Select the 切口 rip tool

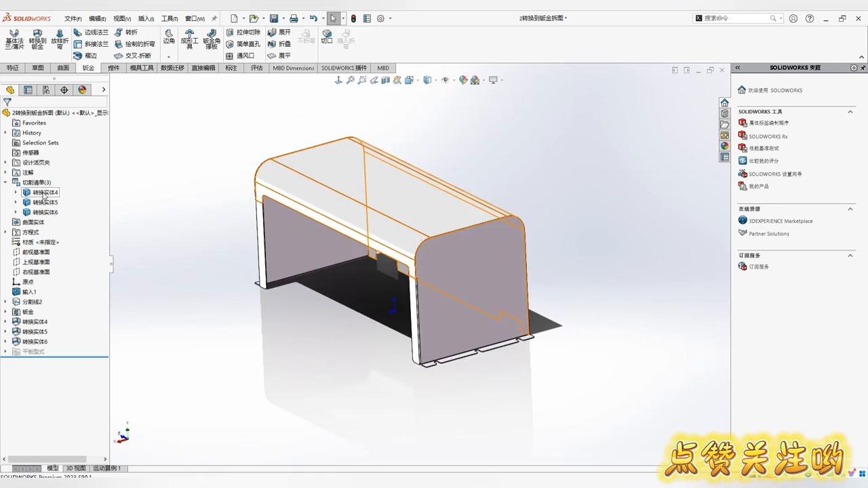tap(327, 37)
